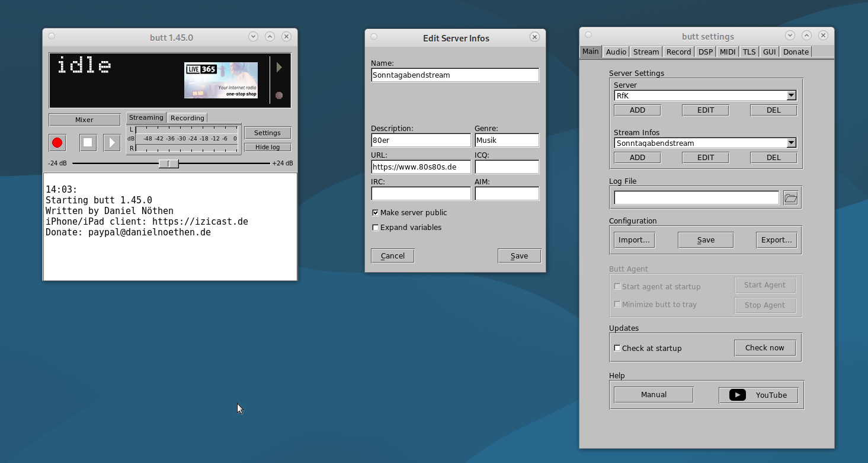Screen dimensions: 868x463
Task: Enable Check at startup for updates
Action: pyautogui.click(x=617, y=348)
